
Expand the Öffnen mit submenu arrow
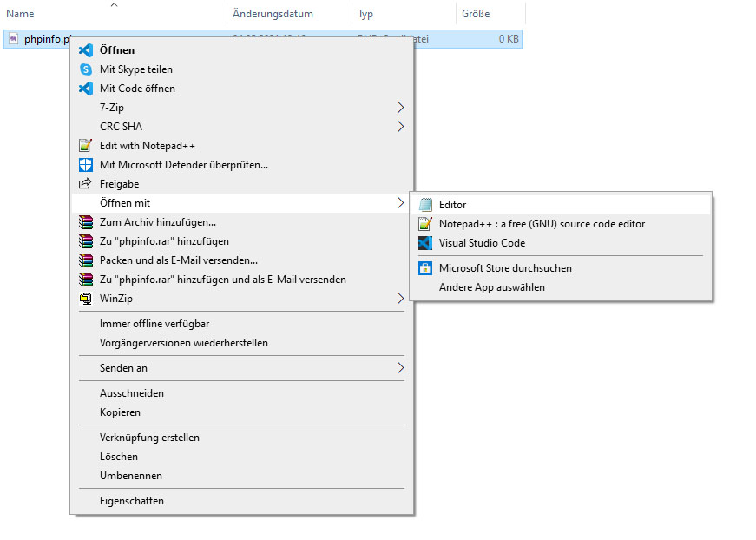point(400,203)
